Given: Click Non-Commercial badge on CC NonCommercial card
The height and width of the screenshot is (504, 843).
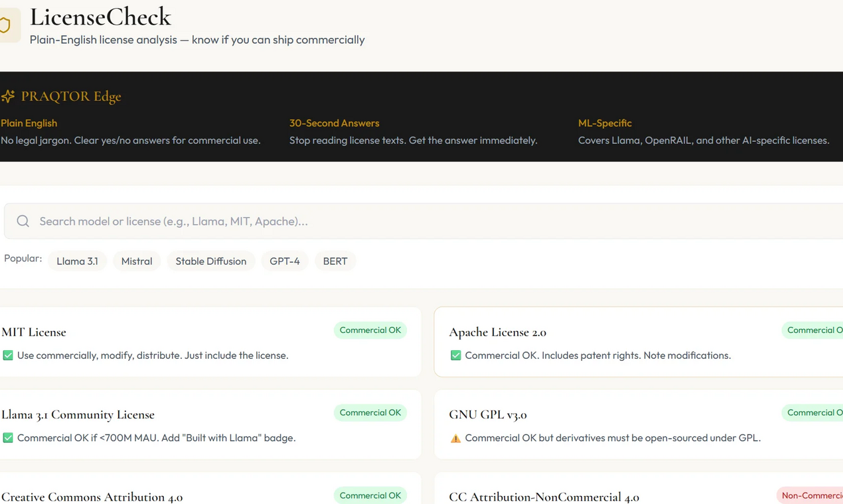Looking at the screenshot, I should (810, 495).
